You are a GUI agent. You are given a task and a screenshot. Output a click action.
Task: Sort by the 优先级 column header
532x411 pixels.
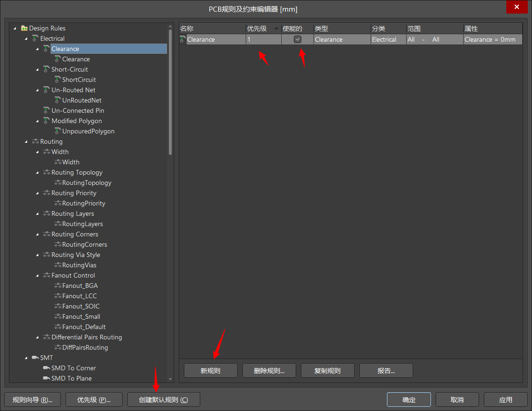[x=263, y=29]
